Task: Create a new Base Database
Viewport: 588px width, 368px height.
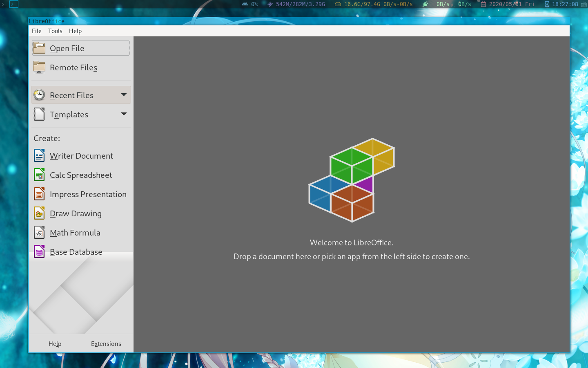Action: (81, 252)
